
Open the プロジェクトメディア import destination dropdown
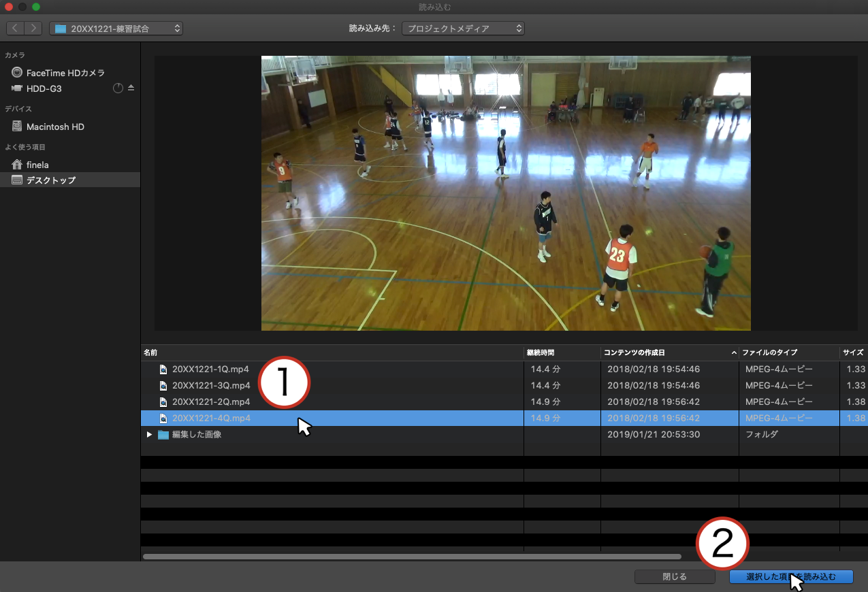point(463,29)
